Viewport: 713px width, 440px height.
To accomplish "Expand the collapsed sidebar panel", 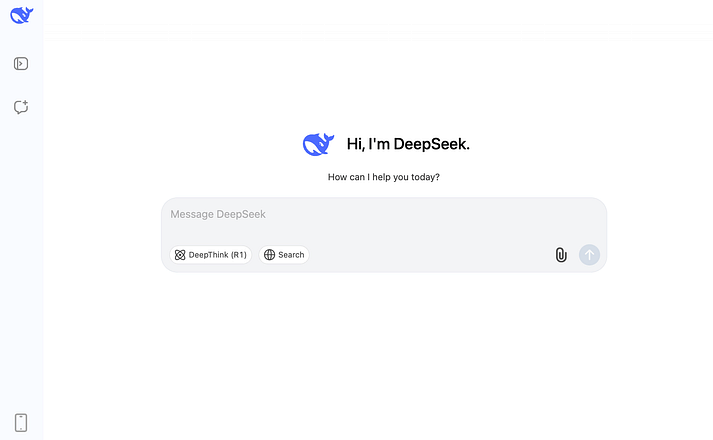I will tap(21, 64).
